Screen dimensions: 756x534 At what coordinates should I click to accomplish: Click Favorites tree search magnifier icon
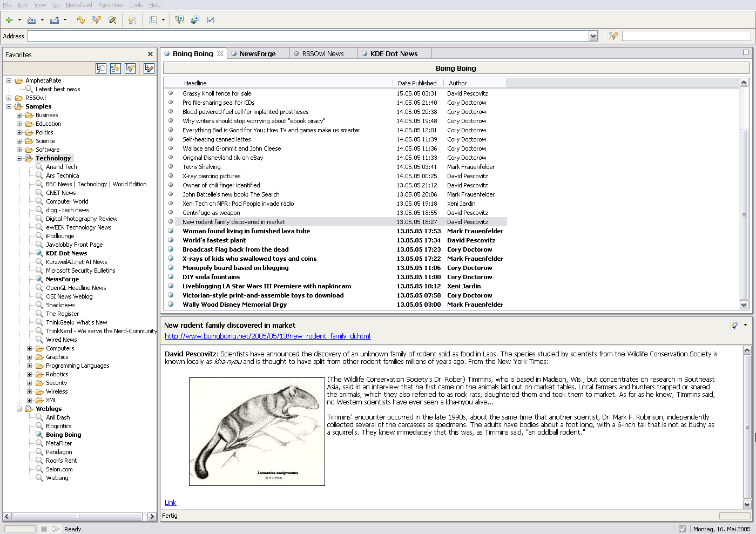point(101,69)
